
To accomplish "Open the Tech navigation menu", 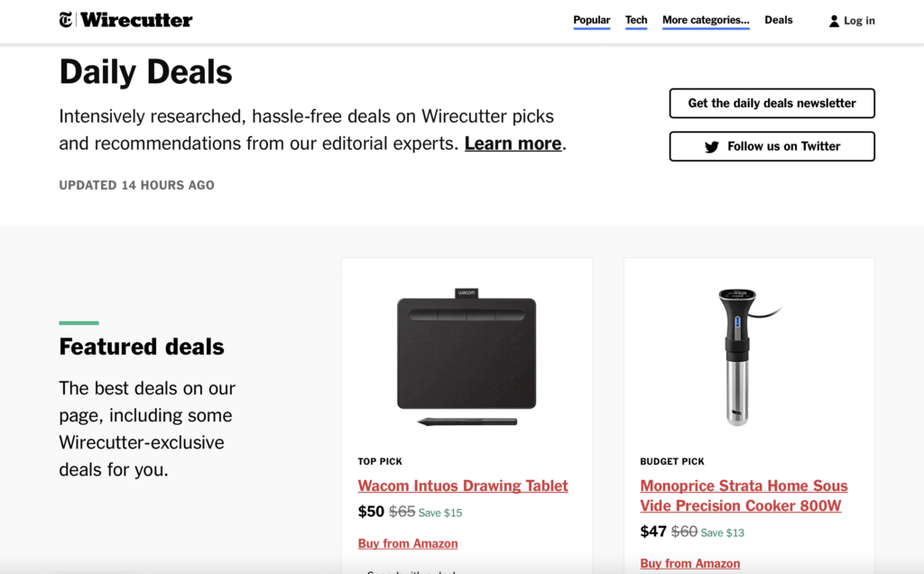I will coord(636,20).
